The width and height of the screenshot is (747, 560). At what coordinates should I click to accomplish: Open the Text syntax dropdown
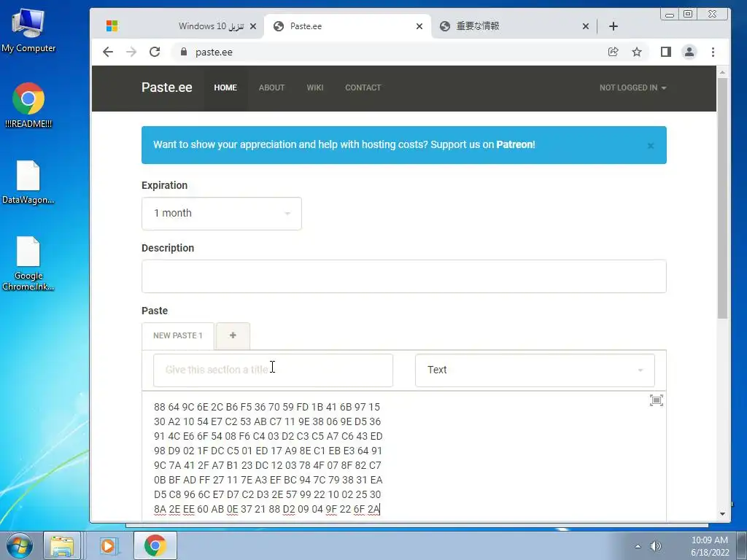tap(535, 370)
